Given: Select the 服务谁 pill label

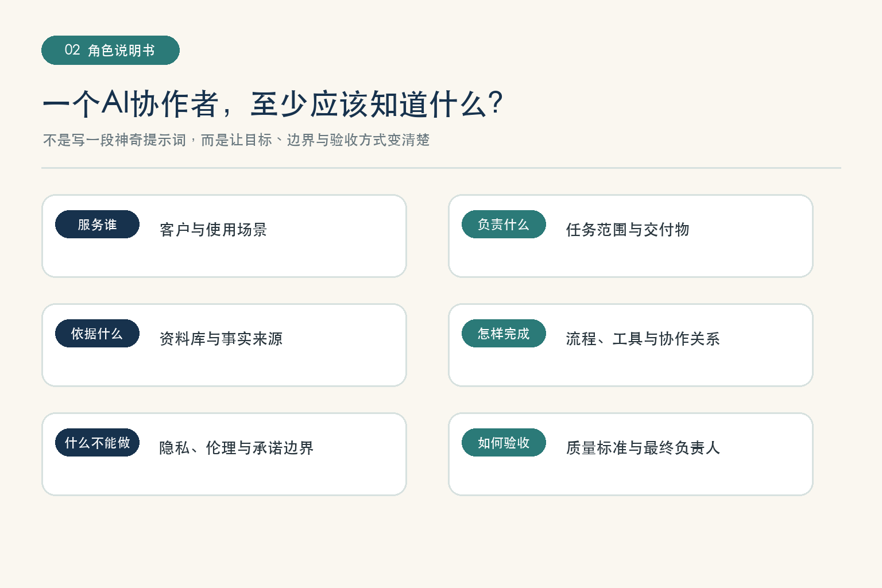Looking at the screenshot, I should click(x=97, y=225).
